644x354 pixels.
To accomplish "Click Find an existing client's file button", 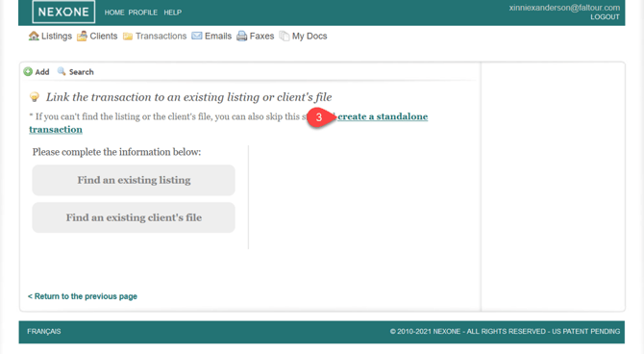I will tap(134, 217).
